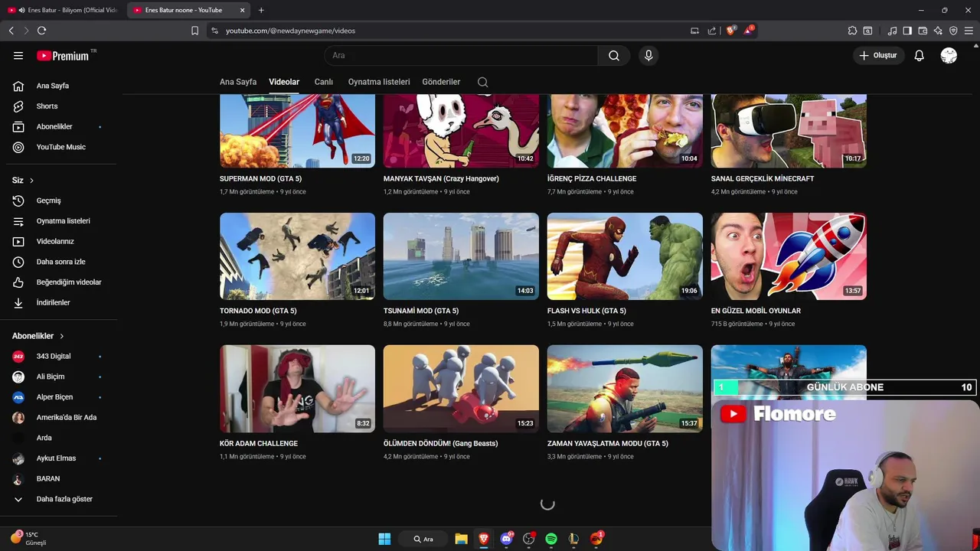Image resolution: width=980 pixels, height=551 pixels.
Task: Toggle the browser sidebar panel icon
Action: [x=907, y=31]
